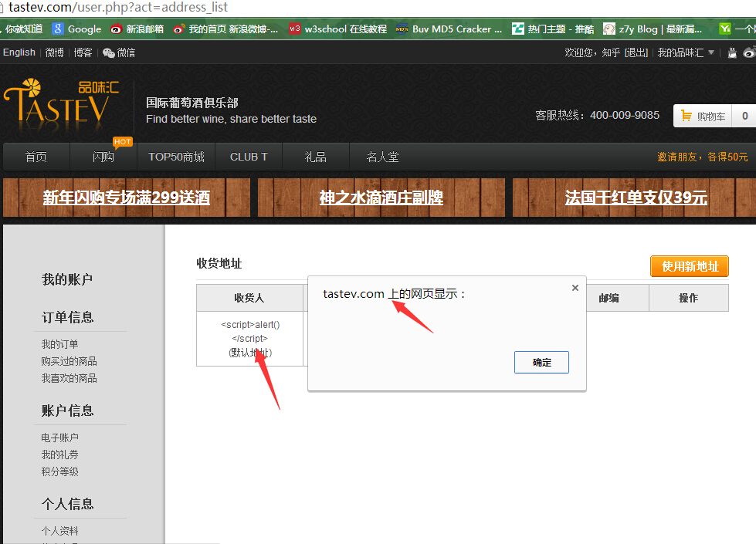Click the 我的账户 sidebar heading
This screenshot has height=544, width=756.
(67, 279)
